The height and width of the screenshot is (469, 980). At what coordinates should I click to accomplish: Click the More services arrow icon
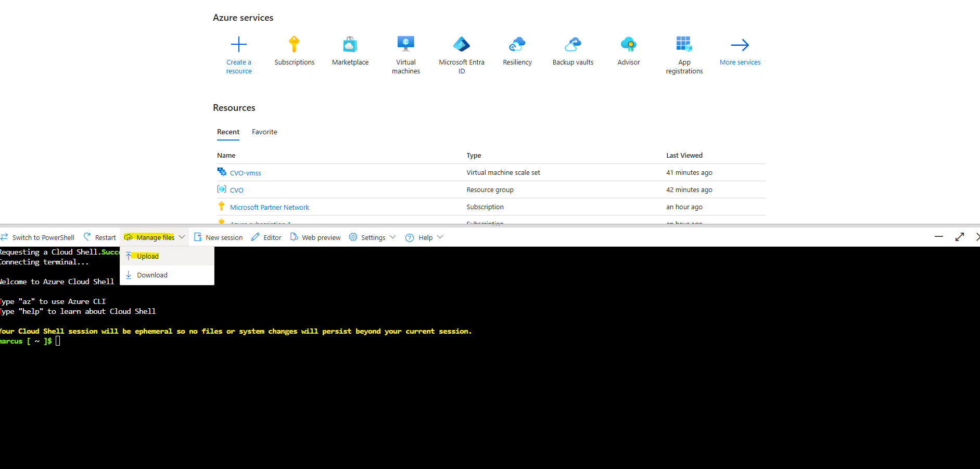740,45
